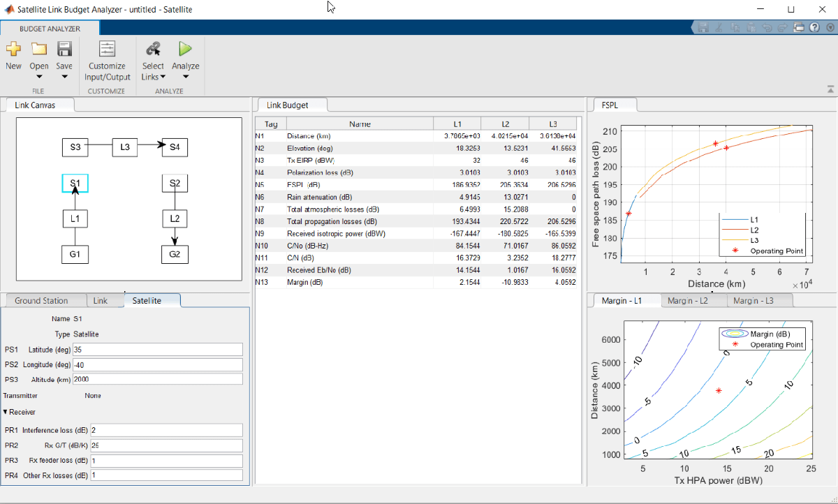Click the Rx G/T (dB/K) input field

[x=166, y=445]
